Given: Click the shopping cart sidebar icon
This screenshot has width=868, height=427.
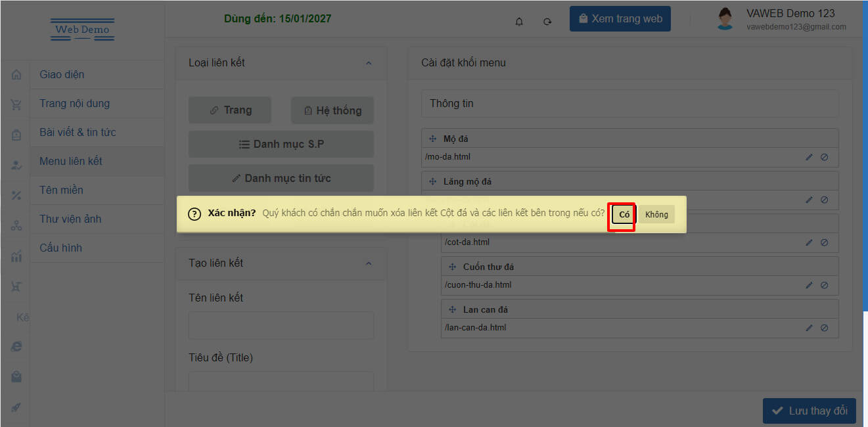Looking at the screenshot, I should point(16,104).
